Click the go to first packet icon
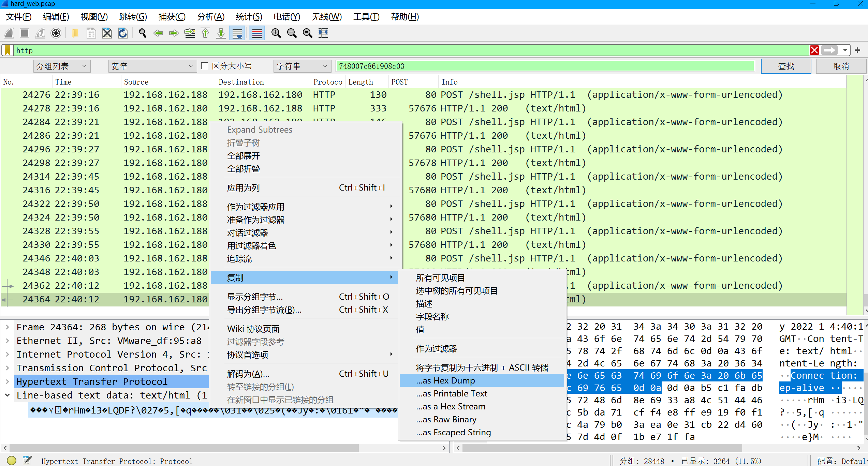Viewport: 868px width, 466px height. click(205, 33)
